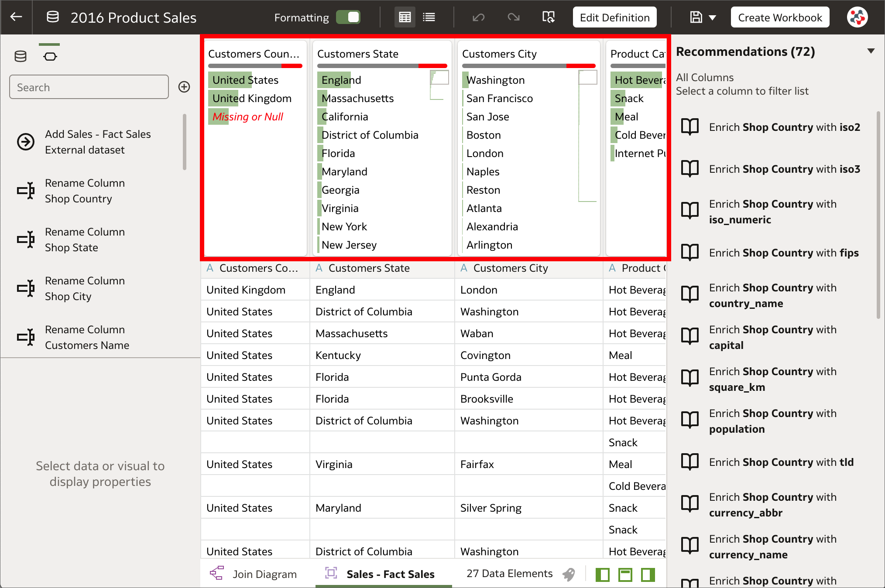Expand the Customers State distribution thumbnail
The width and height of the screenshot is (885, 588).
point(439,77)
